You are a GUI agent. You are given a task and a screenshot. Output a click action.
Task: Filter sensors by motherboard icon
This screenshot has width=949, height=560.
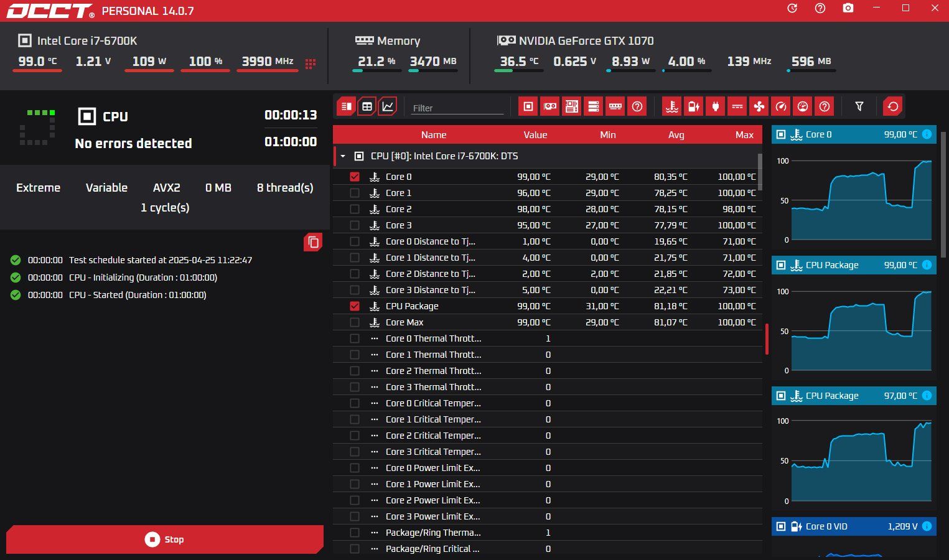(x=572, y=106)
